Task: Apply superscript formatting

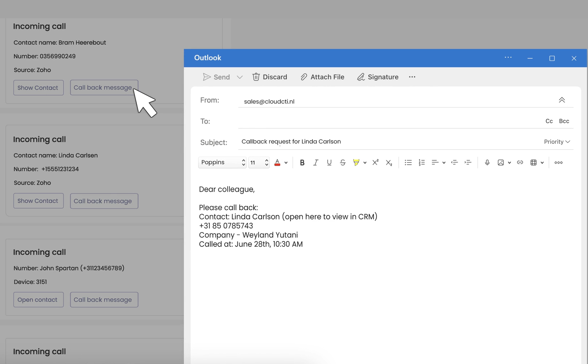Action: [375, 162]
